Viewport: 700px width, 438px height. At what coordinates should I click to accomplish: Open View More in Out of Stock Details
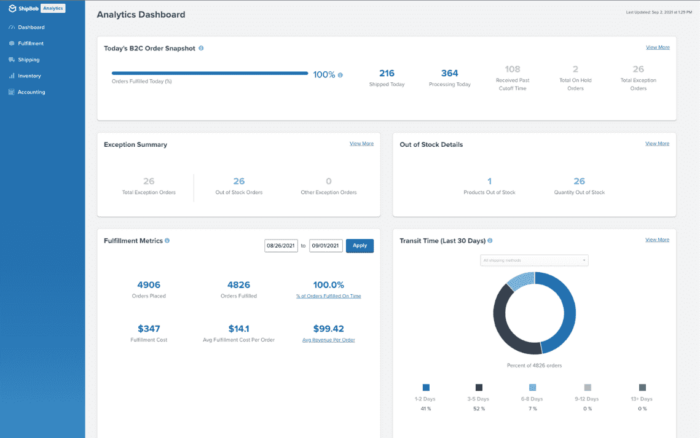click(657, 143)
